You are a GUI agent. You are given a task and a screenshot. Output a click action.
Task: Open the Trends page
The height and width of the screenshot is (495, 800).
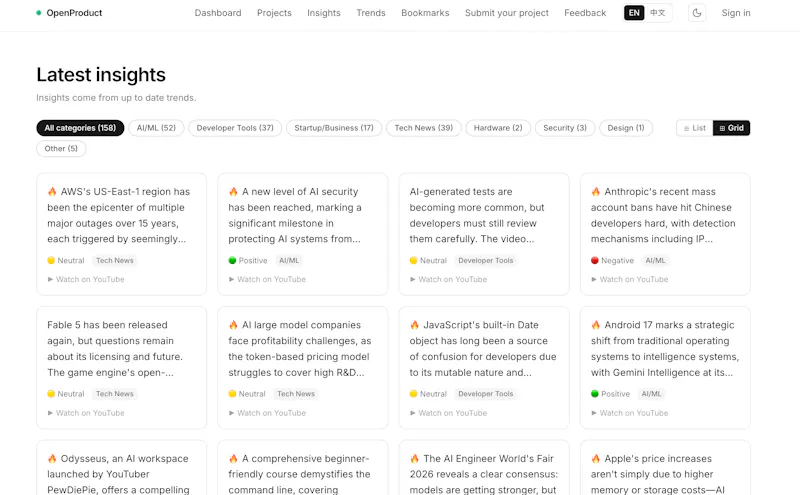(371, 13)
